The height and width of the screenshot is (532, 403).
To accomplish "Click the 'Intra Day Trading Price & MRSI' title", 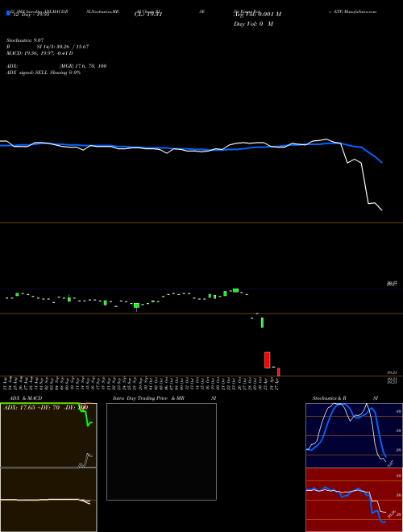I will 164,398.
